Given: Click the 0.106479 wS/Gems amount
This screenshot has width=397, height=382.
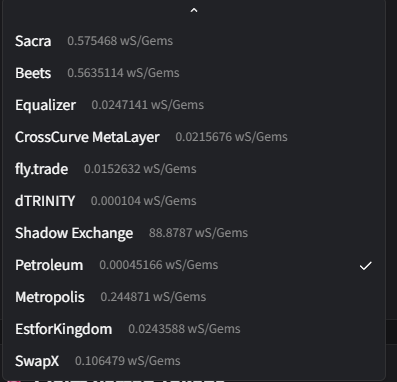Looking at the screenshot, I should coord(128,361).
